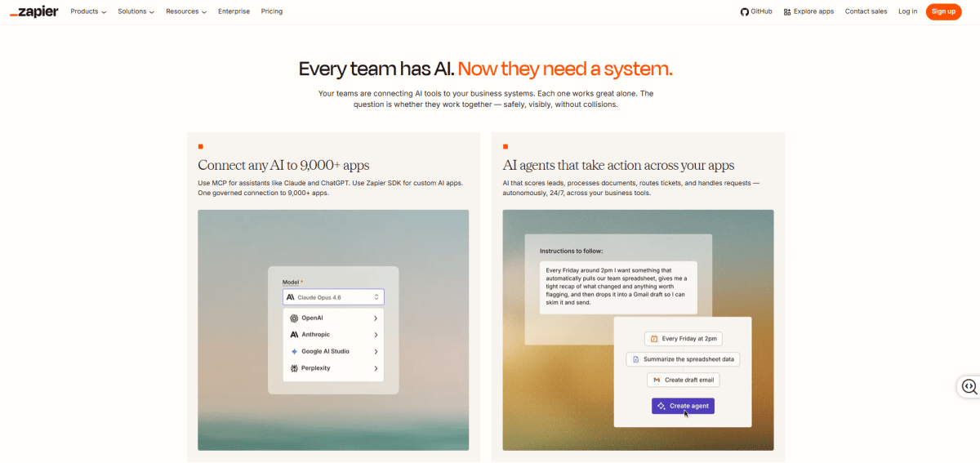Click the AI agents preview image
Viewport: 980px width, 463px height.
[x=638, y=330]
